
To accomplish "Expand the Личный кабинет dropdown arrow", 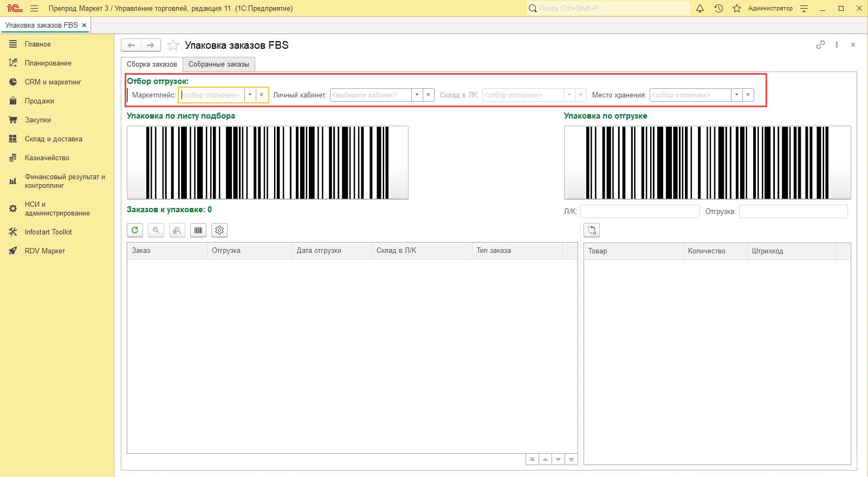I will pyautogui.click(x=417, y=95).
